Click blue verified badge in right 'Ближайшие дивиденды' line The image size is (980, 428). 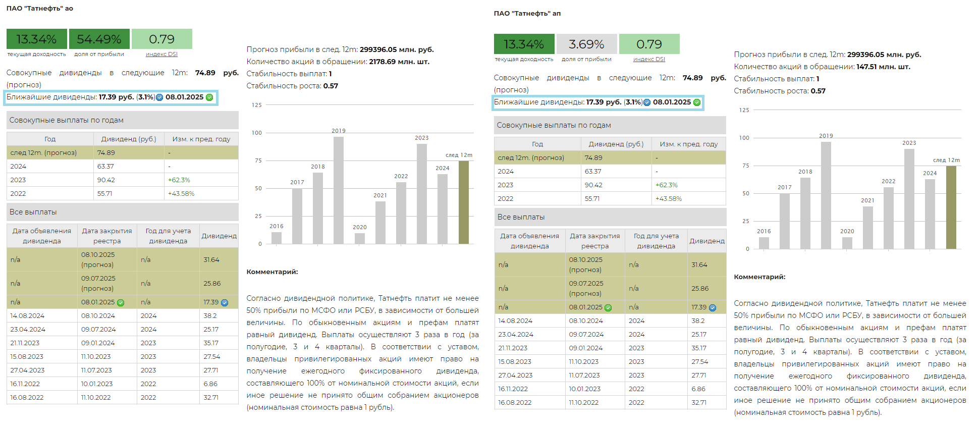point(647,102)
